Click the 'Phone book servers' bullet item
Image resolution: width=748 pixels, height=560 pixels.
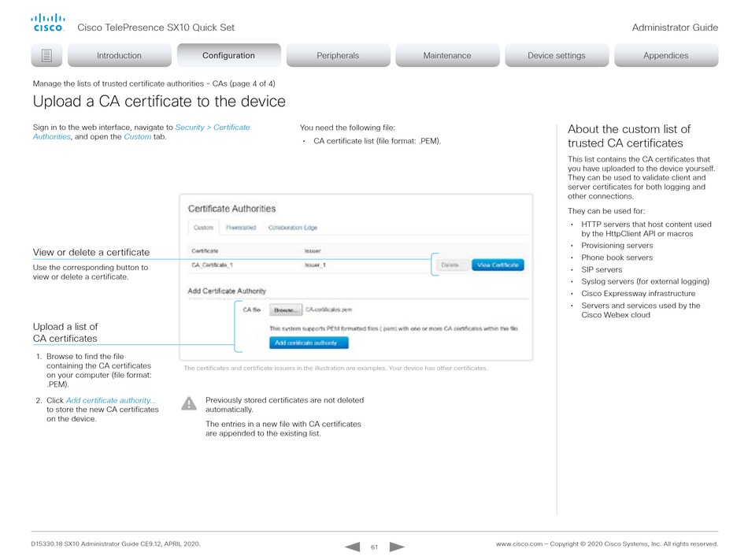pos(617,258)
